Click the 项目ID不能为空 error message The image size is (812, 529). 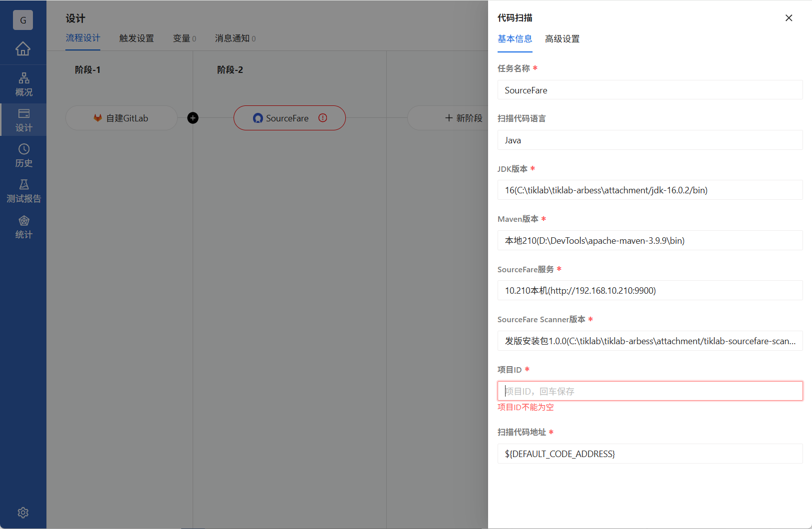tap(526, 407)
